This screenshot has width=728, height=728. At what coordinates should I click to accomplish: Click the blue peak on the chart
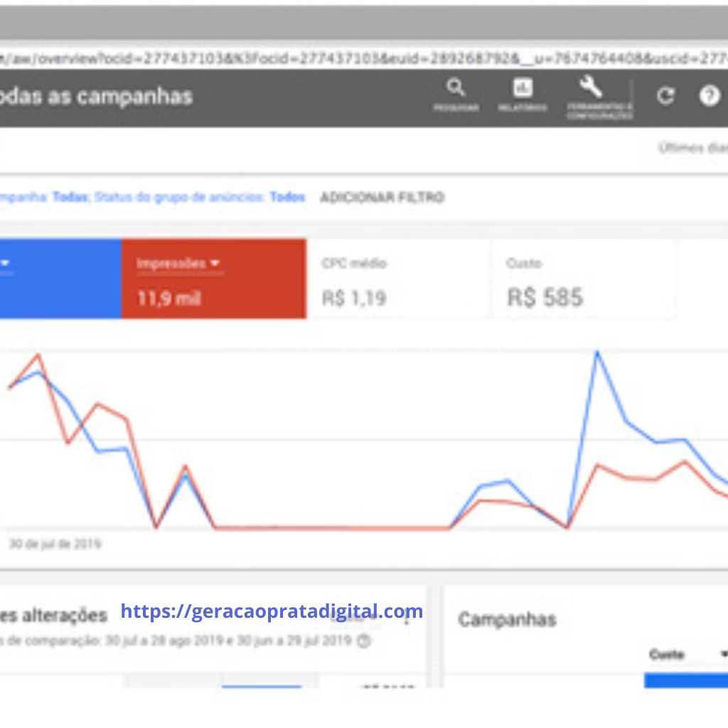(x=597, y=352)
